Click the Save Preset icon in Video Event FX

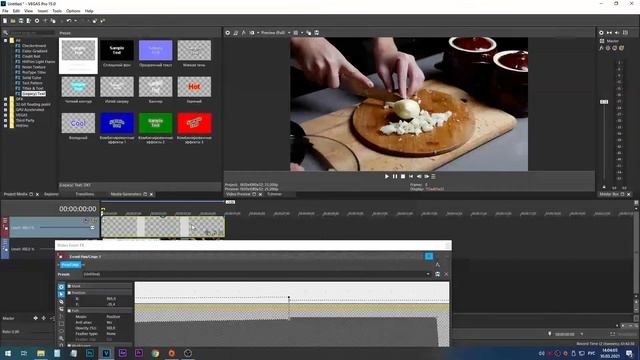pyautogui.click(x=438, y=274)
